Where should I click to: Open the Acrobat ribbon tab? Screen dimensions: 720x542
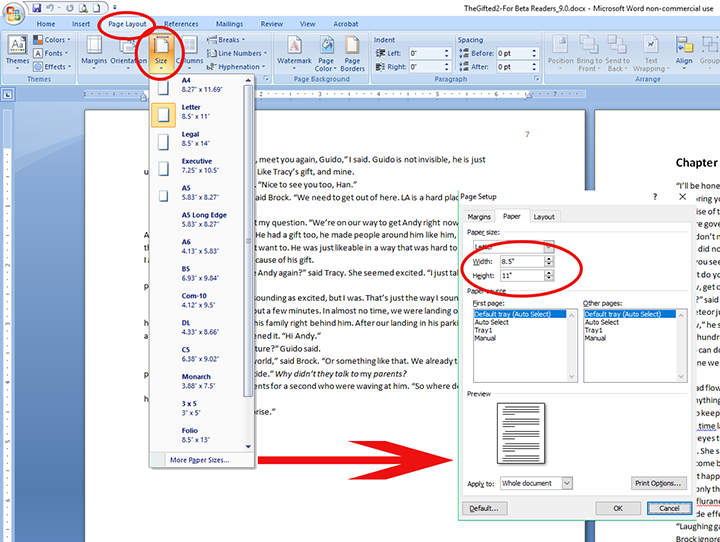point(346,24)
